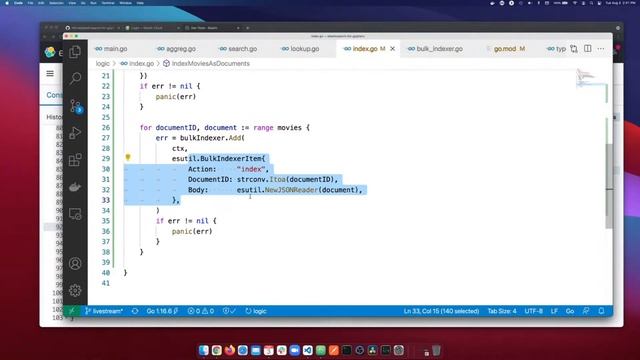This screenshot has width=640, height=360.
Task: Open changes compare icon in editor toolbar
Action: click(574, 49)
